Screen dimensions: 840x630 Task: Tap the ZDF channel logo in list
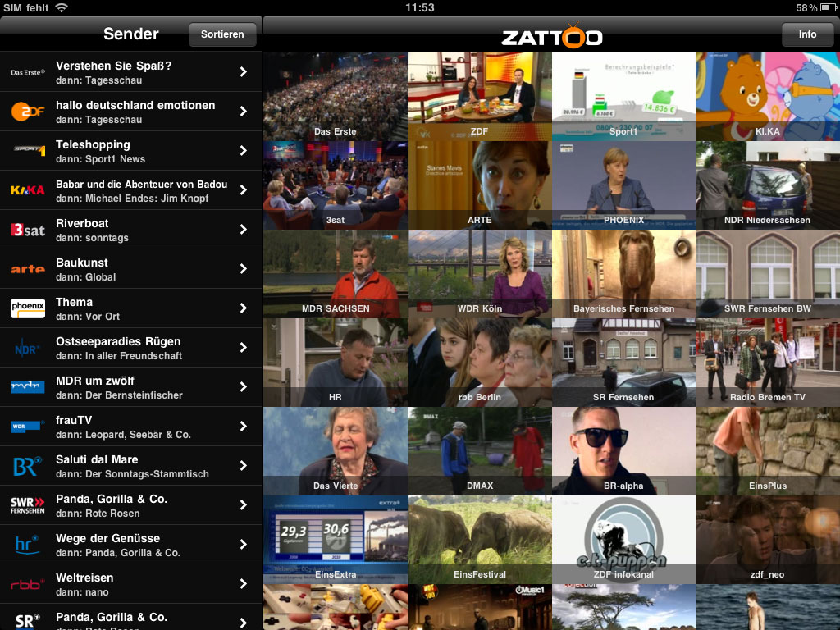pyautogui.click(x=27, y=112)
